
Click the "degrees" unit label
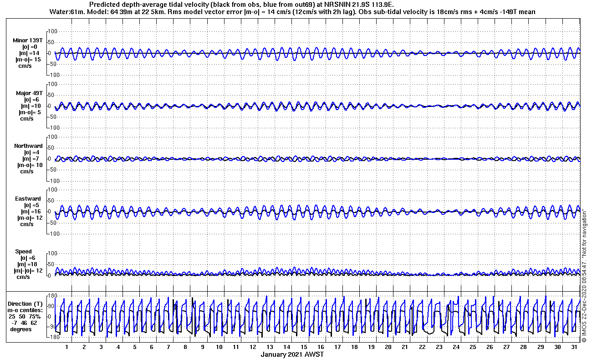tap(21, 329)
